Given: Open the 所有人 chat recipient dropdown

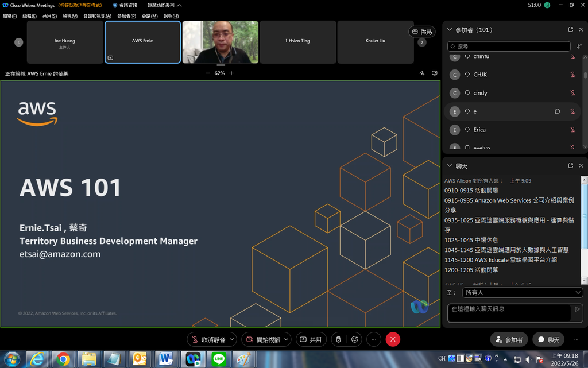Looking at the screenshot, I should click(x=523, y=293).
